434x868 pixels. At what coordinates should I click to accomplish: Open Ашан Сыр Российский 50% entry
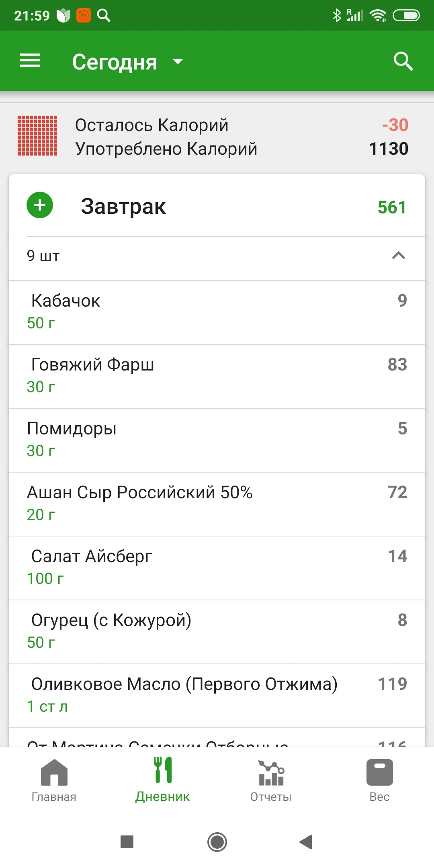[x=217, y=504]
